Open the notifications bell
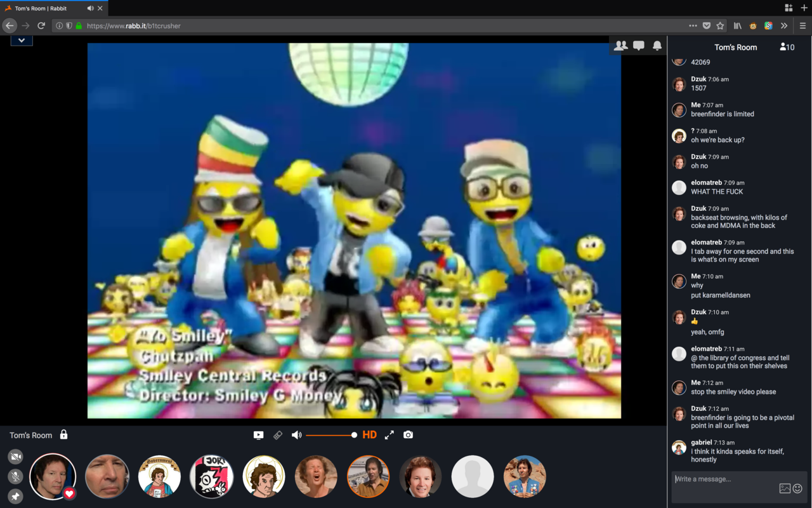The width and height of the screenshot is (812, 508). (657, 46)
